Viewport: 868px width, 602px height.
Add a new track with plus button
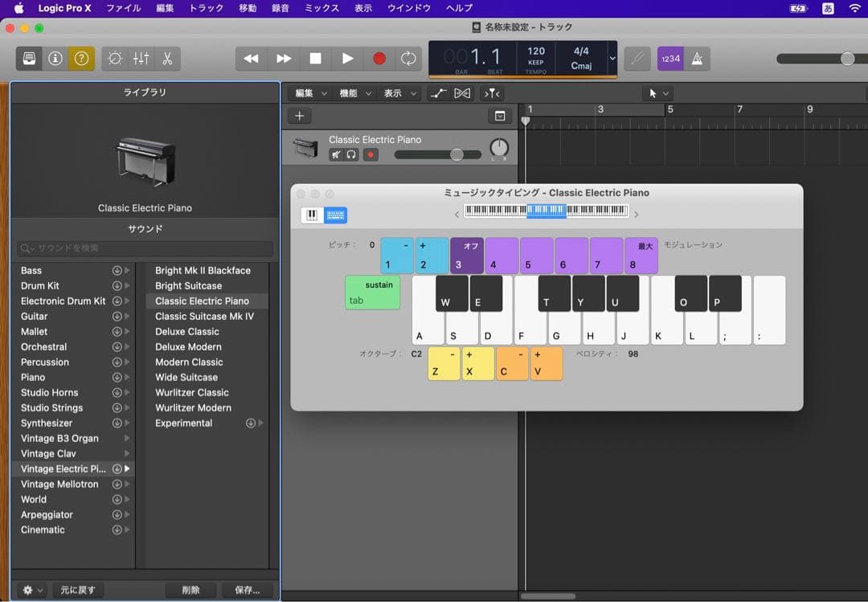299,117
